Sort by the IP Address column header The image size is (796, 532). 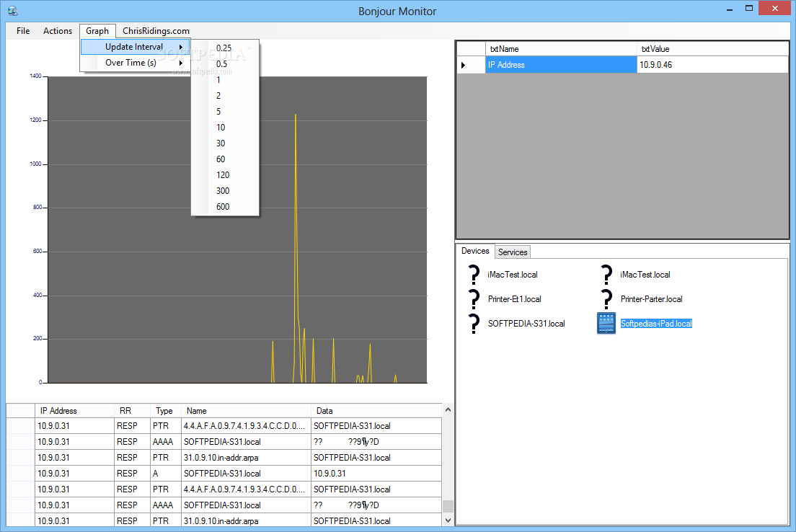click(x=74, y=411)
